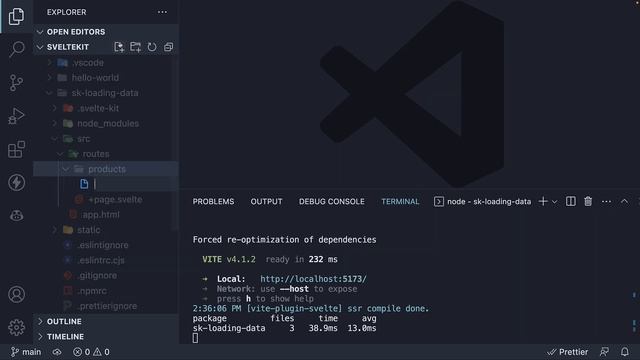
Task: Collapse the products folder
Action: (106, 169)
